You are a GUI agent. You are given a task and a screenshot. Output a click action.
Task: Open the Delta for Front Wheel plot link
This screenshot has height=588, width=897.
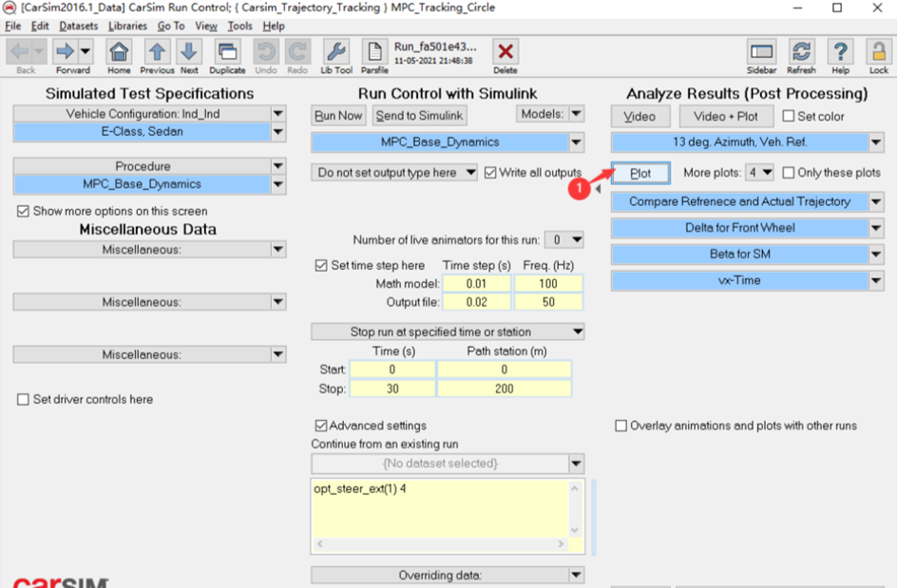point(739,228)
